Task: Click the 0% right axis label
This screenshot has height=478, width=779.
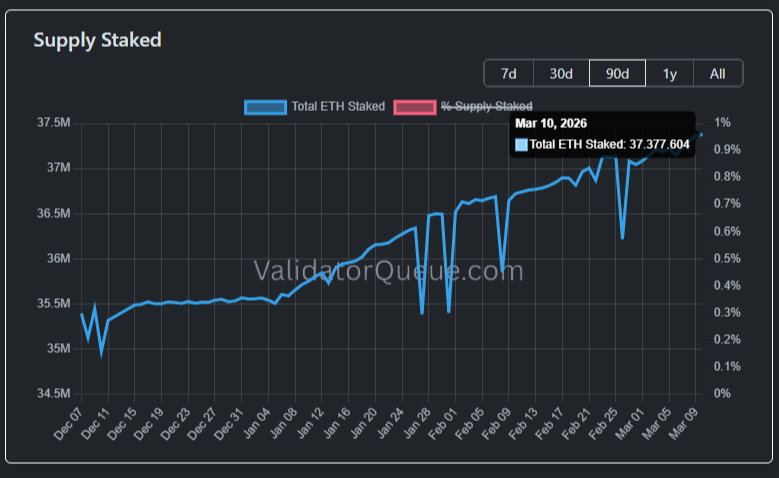Action: (x=722, y=394)
